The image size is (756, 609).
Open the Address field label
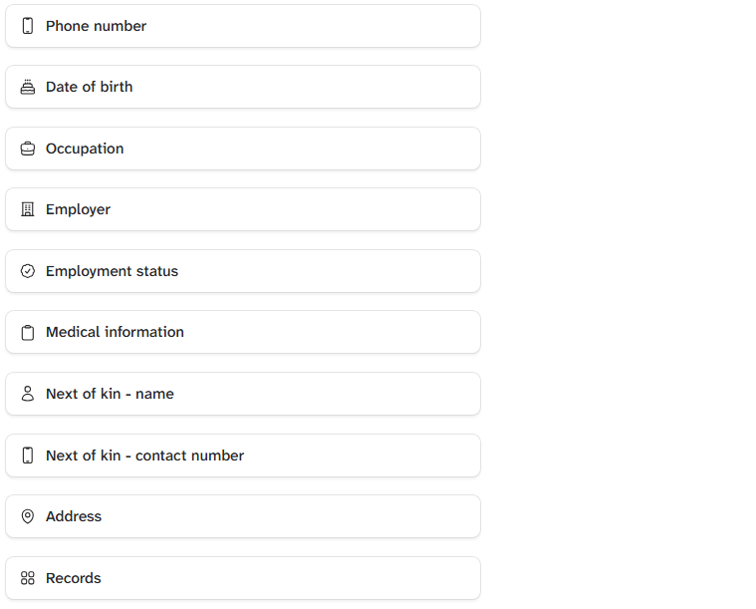[x=74, y=516]
